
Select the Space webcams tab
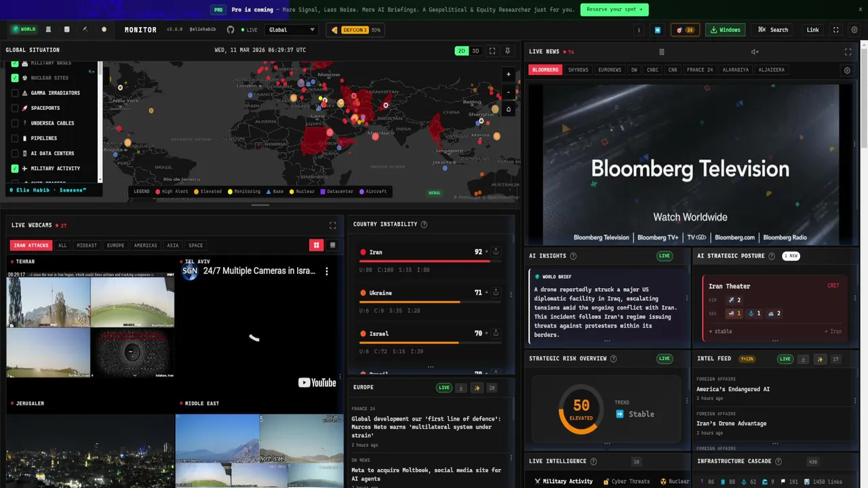(195, 245)
